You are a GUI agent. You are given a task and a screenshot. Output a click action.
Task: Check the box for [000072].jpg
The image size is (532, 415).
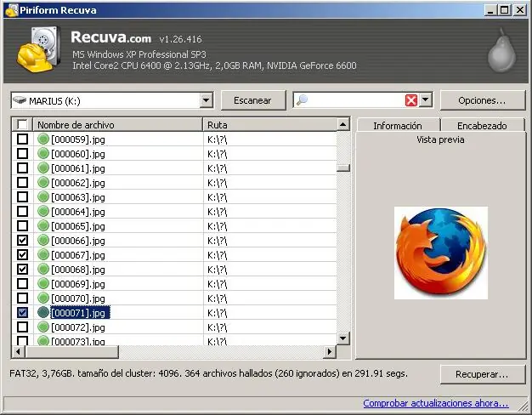click(x=22, y=327)
